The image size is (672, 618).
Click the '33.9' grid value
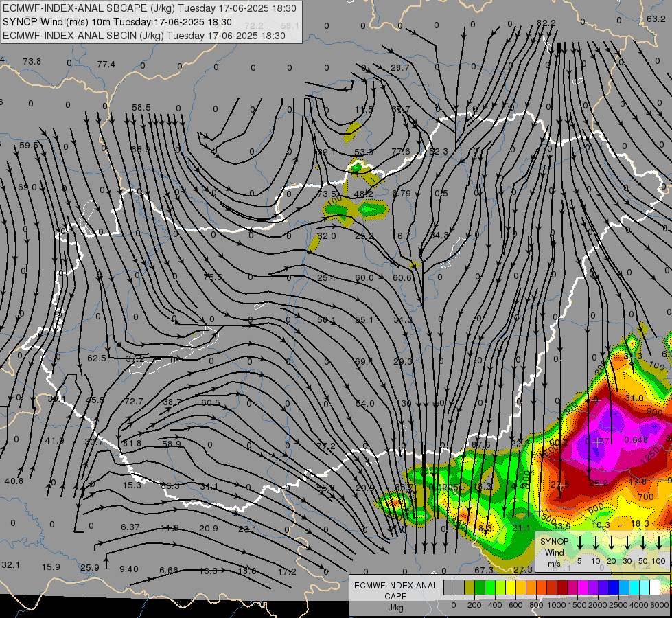pyautogui.click(x=561, y=526)
